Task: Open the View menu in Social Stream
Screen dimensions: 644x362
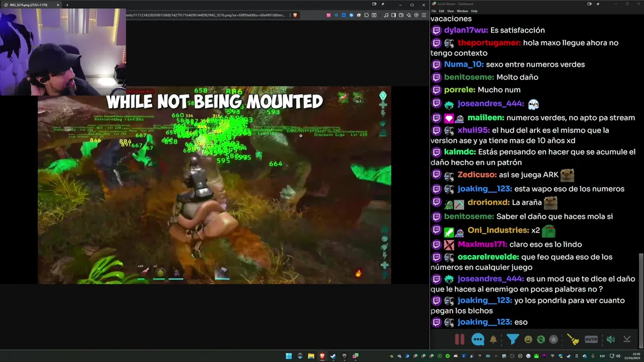Action: pos(450,11)
